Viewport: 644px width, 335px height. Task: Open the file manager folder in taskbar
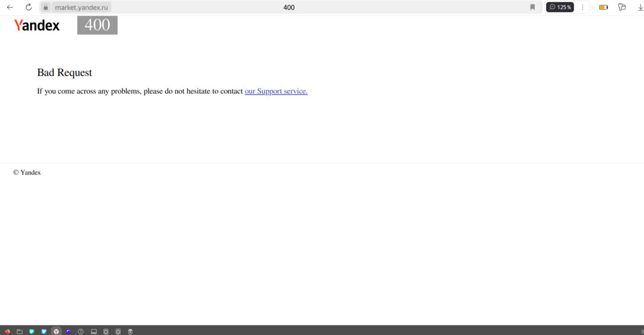[19, 331]
